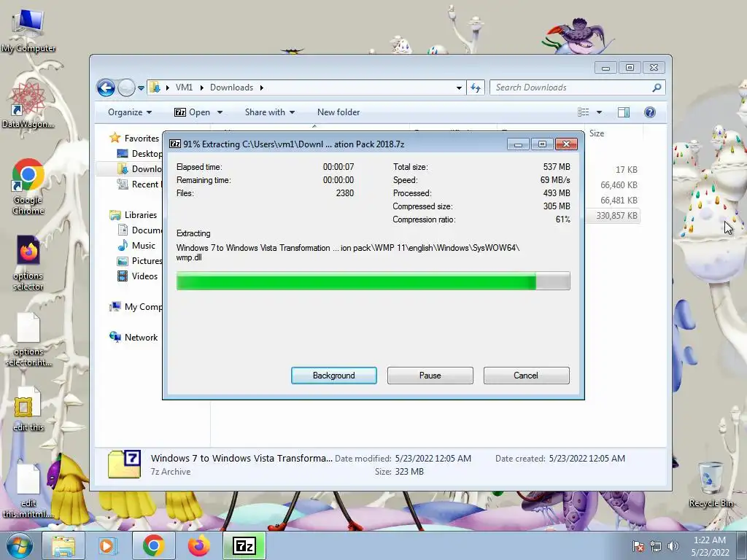Select the file sized 17 KB
Screen dimensions: 747x560
pos(626,170)
